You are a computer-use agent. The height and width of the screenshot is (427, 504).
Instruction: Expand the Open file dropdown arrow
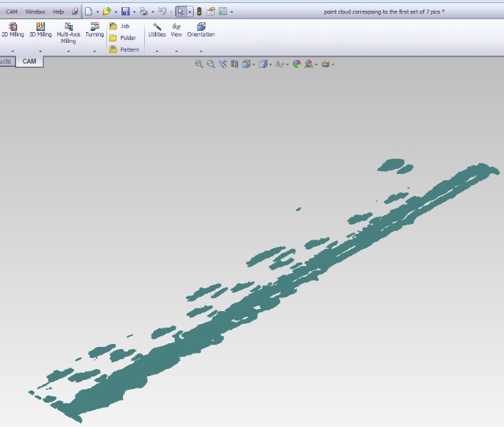(x=116, y=12)
